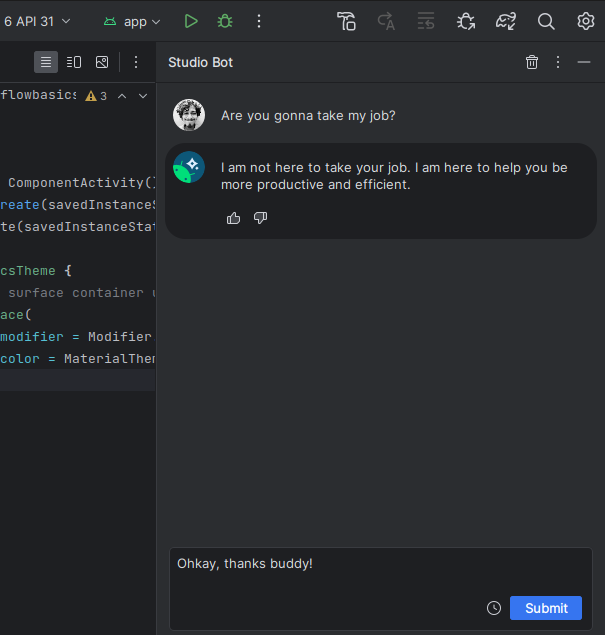
Task: Give thumbs down to the bot response
Action: point(260,218)
